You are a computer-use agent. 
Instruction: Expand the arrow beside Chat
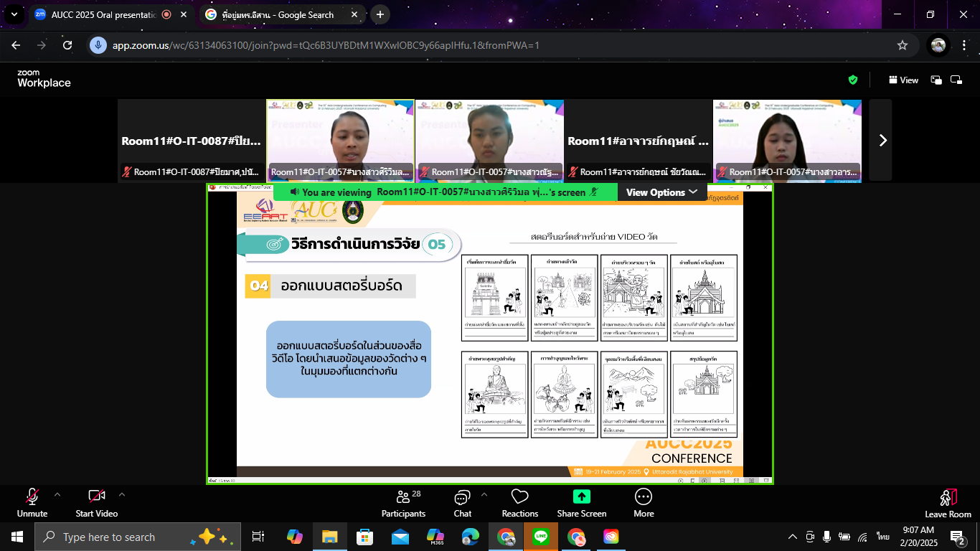pos(484,494)
